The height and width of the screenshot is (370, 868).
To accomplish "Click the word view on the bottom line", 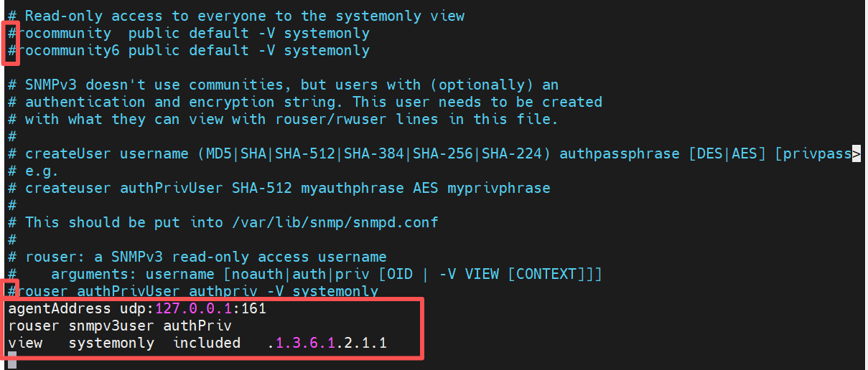I will 25,343.
